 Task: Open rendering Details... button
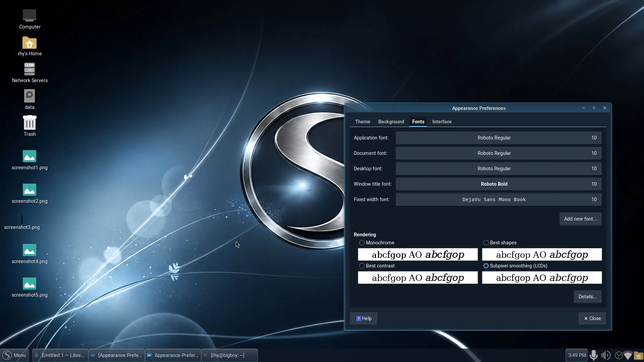click(x=587, y=297)
